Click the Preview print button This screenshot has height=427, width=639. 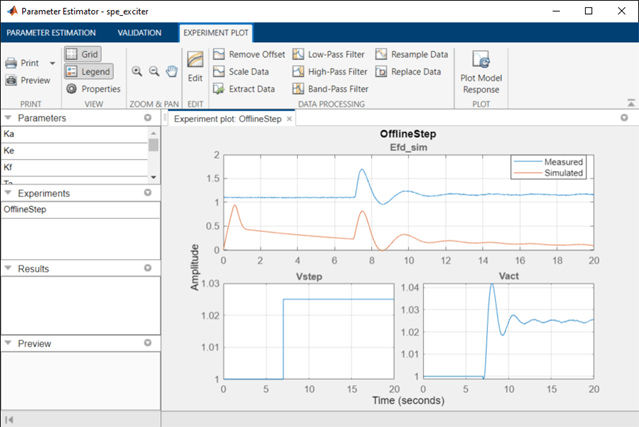(28, 80)
